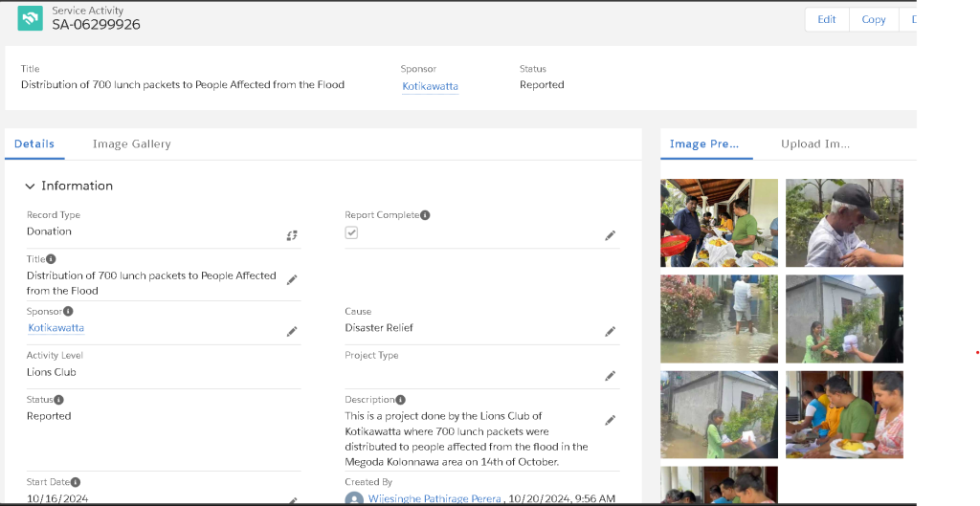This screenshot has width=980, height=506.
Task: Edit the Sponsor field with its pencil icon
Action: [x=292, y=332]
